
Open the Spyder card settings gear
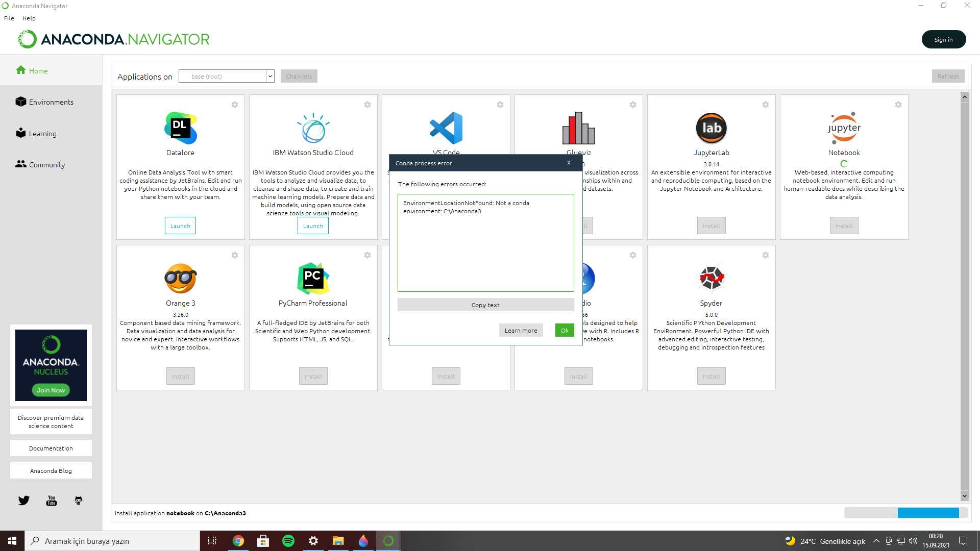[766, 255]
